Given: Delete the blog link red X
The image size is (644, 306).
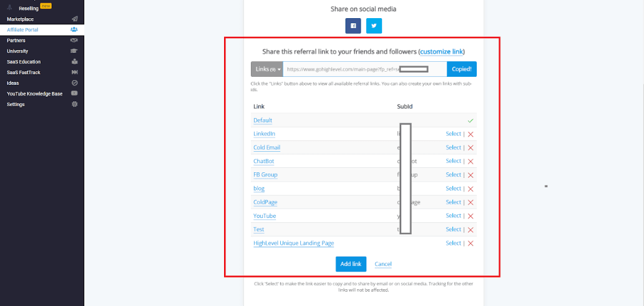Looking at the screenshot, I should pyautogui.click(x=471, y=189).
